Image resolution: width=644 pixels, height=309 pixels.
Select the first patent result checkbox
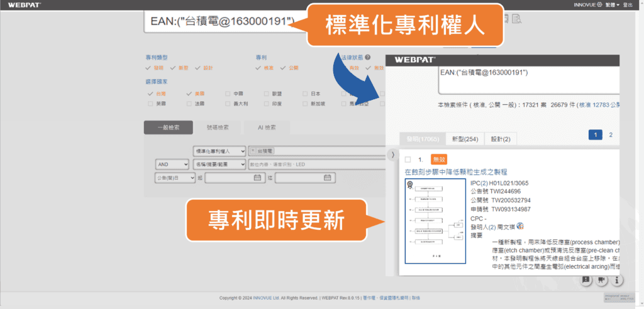point(408,160)
